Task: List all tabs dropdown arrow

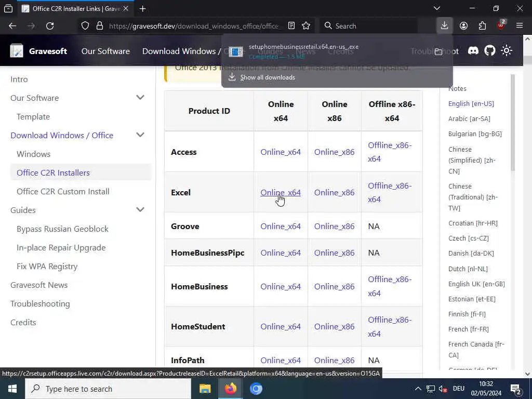Action: click(x=437, y=8)
